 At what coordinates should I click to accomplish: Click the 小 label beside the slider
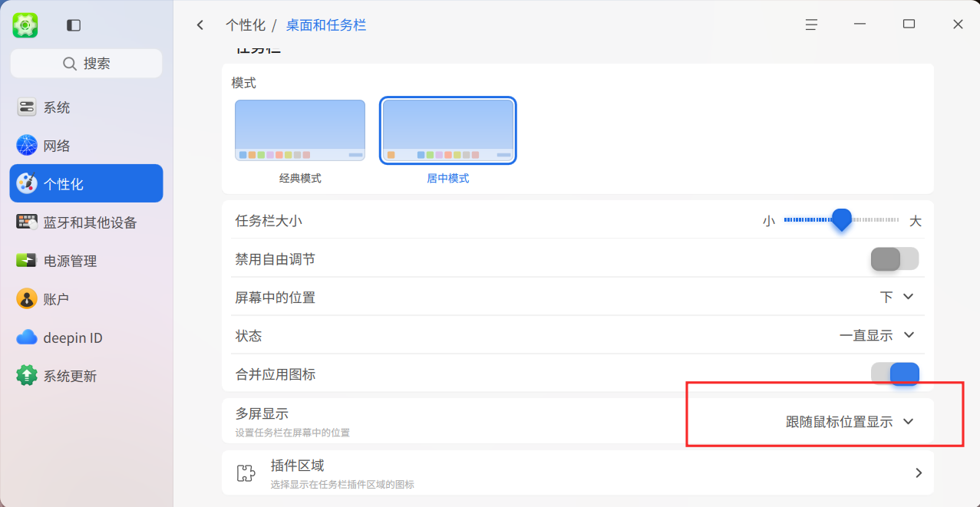[x=769, y=221]
